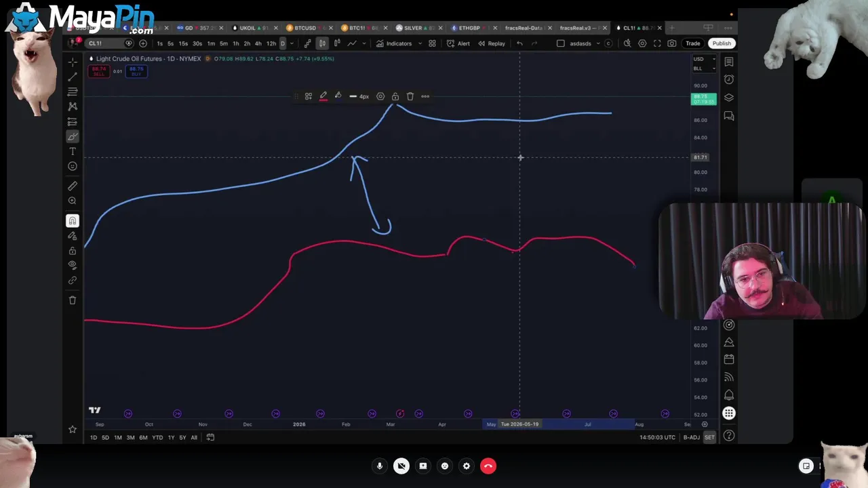Screen dimensions: 868x488
Task: Click the add symbol compare plus button
Action: click(143, 43)
